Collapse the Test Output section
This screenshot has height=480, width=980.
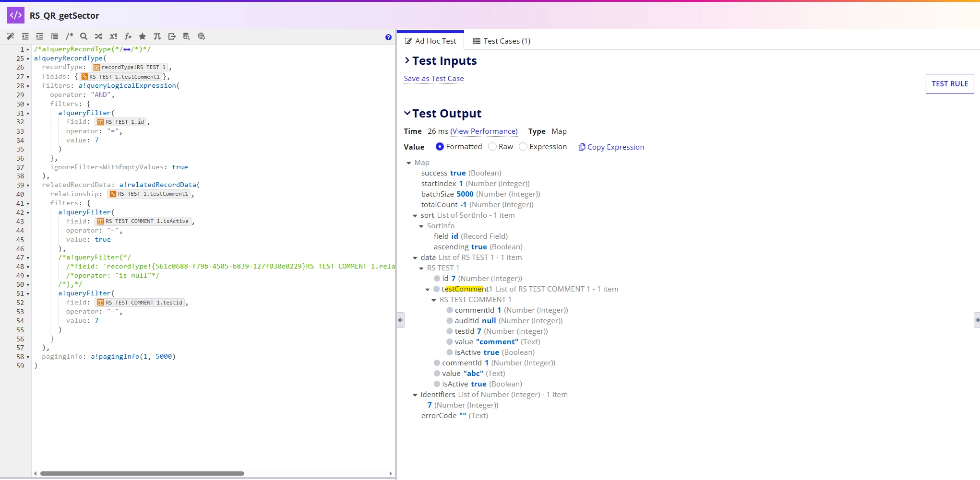(407, 113)
